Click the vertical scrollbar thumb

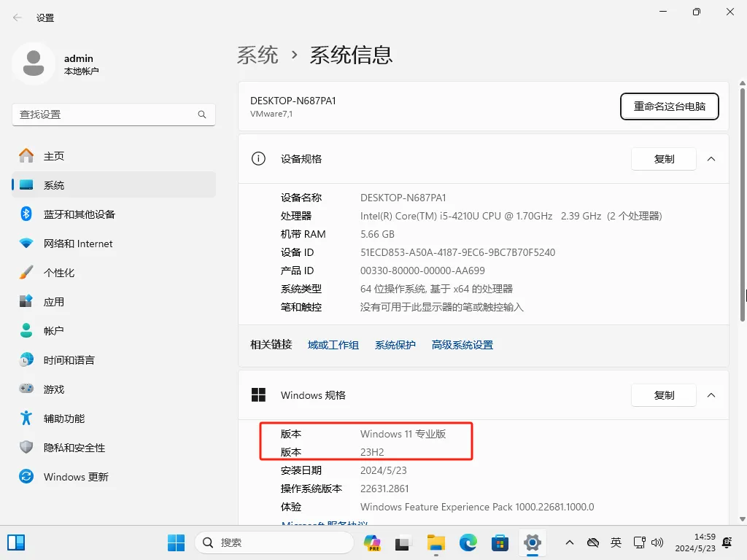(x=742, y=205)
